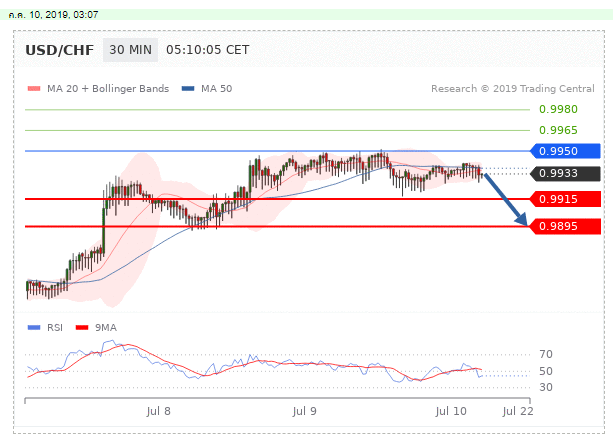The image size is (613, 438).
Task: Click the red 9MA legend swatch
Action: 82,327
